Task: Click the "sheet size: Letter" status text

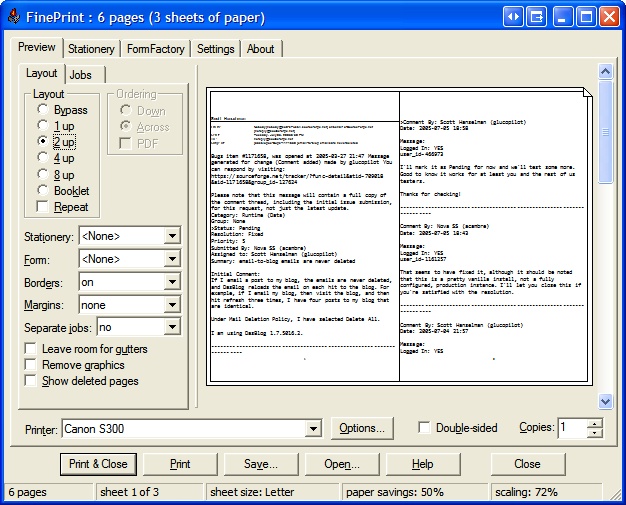Action: pyautogui.click(x=252, y=492)
